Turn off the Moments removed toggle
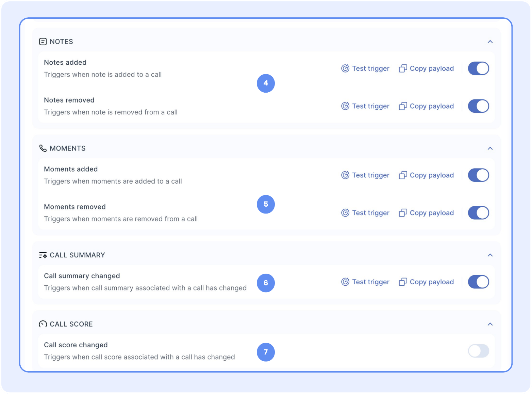Image resolution: width=532 pixels, height=394 pixels. [478, 213]
